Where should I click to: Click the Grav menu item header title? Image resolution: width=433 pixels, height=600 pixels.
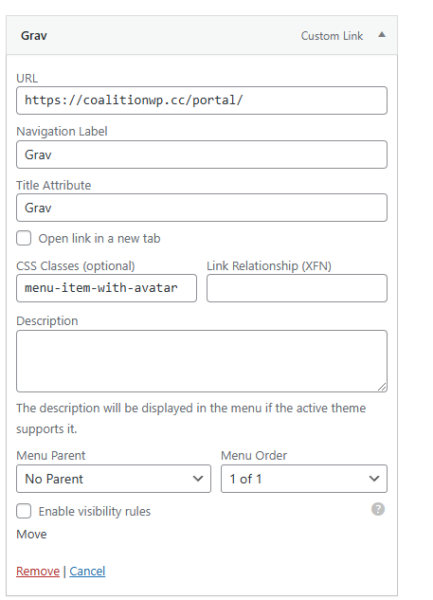coord(34,36)
